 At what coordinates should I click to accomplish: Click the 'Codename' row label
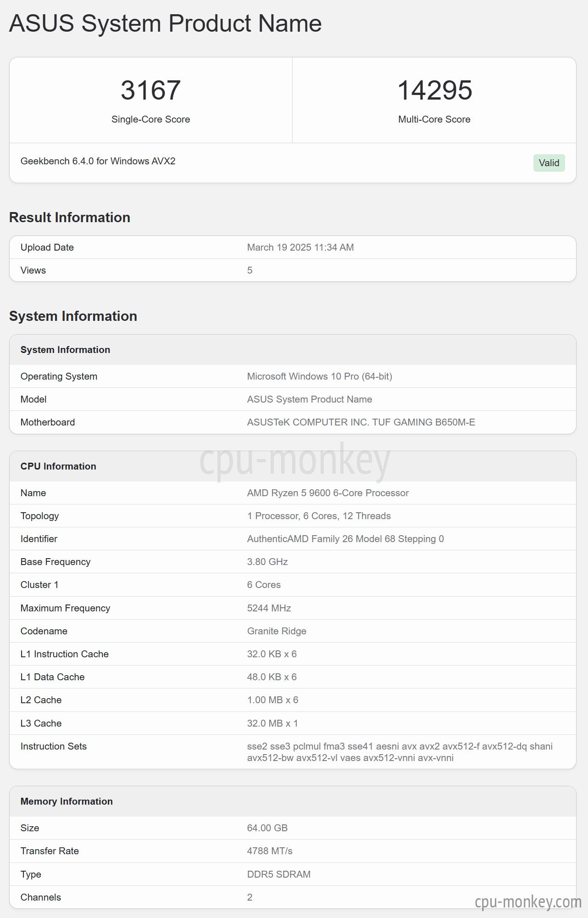point(44,631)
